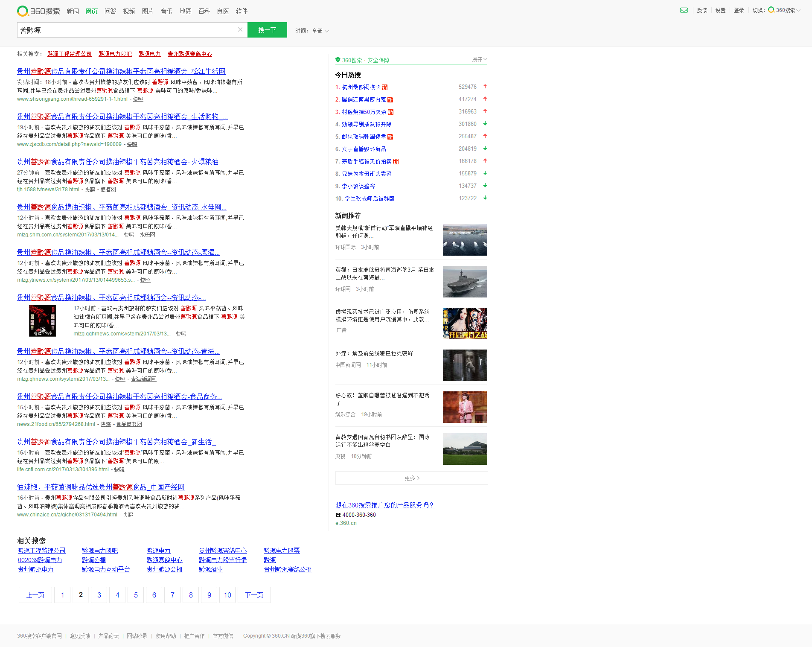
Task: Click 反馈 in the top bar
Action: point(702,10)
